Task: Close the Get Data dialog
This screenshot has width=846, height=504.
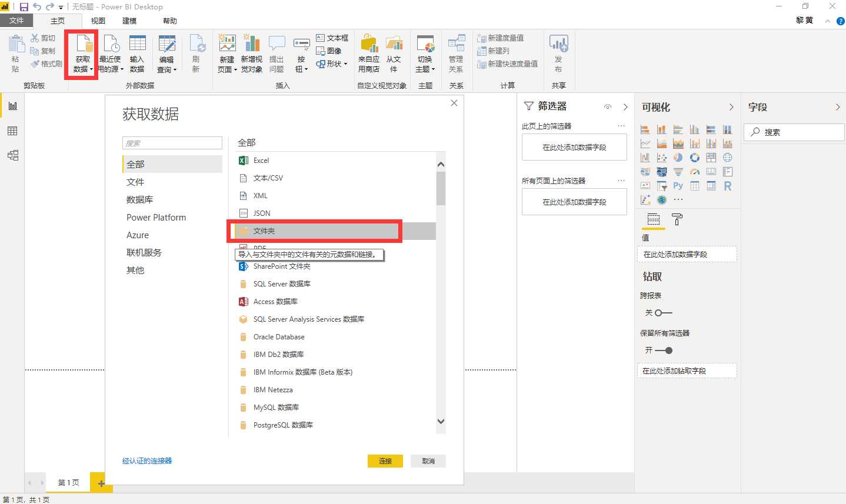Action: click(454, 103)
